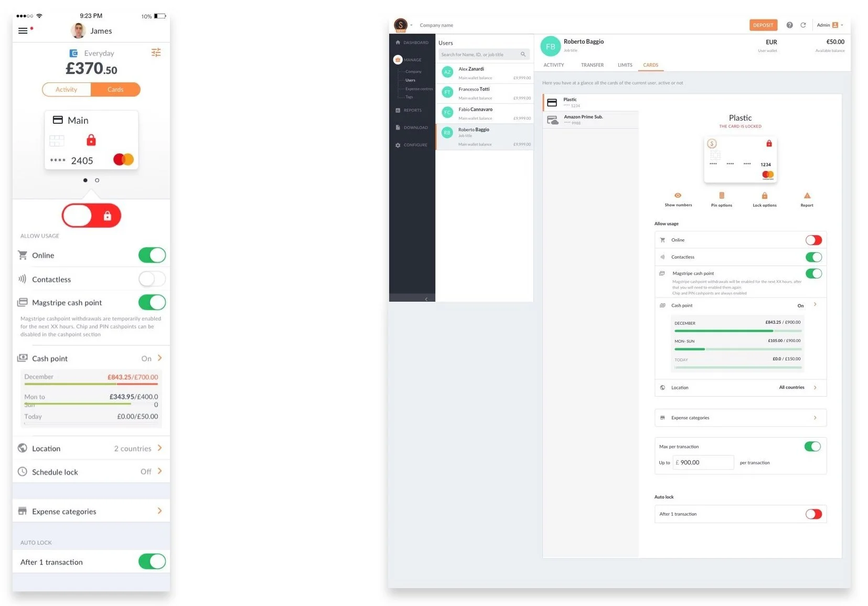The height and width of the screenshot is (606, 868).
Task: Click the Up to £900.00 amount field
Action: click(703, 462)
